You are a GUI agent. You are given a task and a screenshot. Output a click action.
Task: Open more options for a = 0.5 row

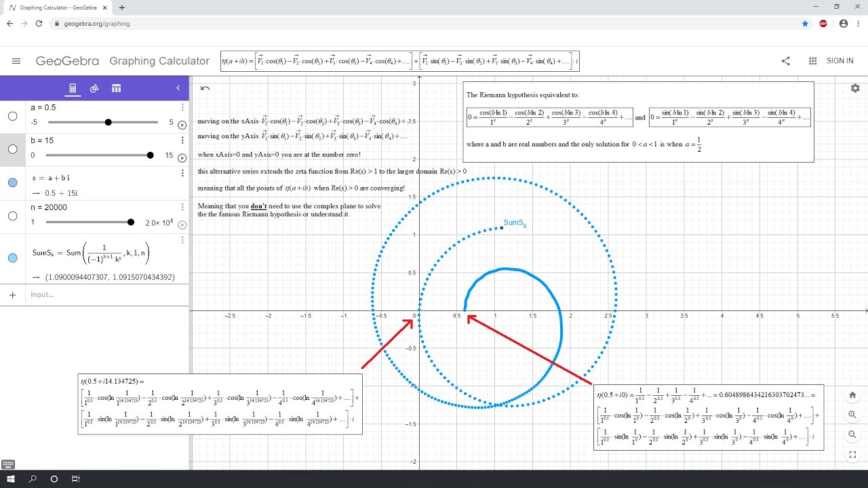(182, 107)
